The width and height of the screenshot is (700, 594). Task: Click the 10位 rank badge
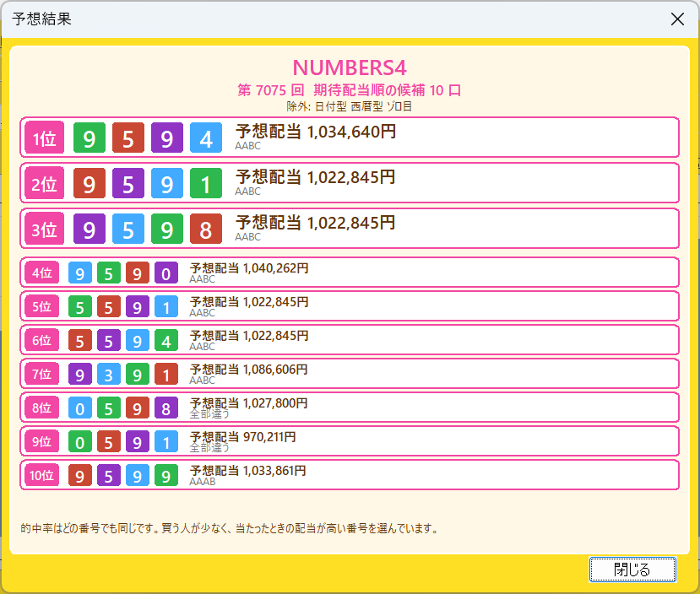click(x=42, y=475)
